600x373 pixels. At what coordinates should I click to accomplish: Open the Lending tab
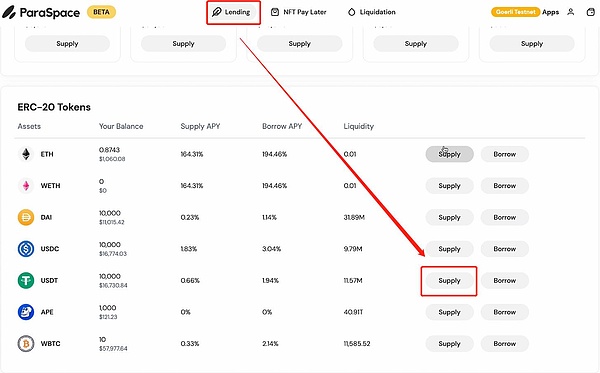[x=232, y=12]
